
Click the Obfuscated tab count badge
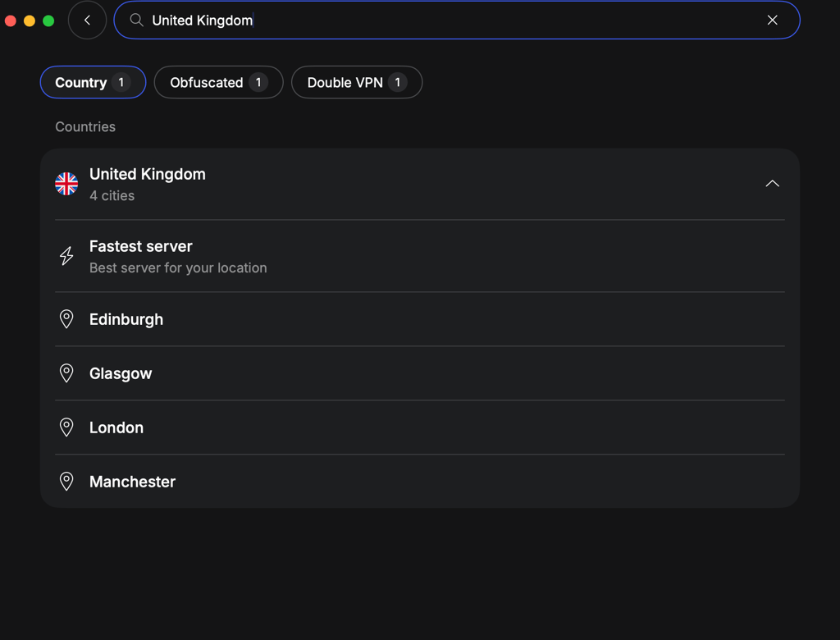point(258,83)
